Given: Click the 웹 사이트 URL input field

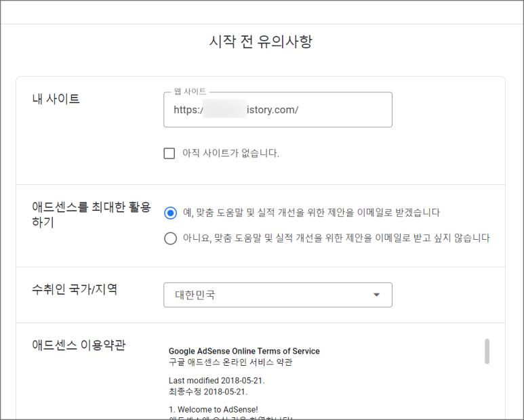Looking at the screenshot, I should (x=278, y=110).
